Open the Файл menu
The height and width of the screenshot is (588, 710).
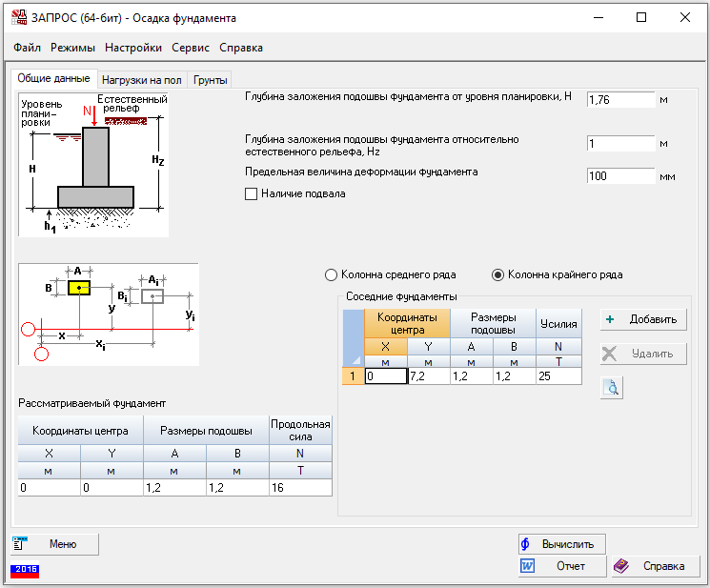coord(27,48)
